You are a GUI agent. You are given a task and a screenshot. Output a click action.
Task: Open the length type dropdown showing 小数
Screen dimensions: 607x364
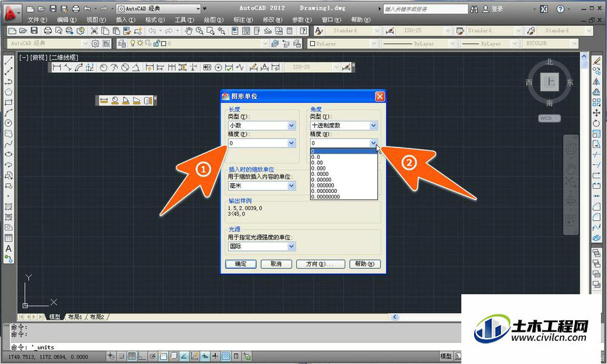[262, 126]
